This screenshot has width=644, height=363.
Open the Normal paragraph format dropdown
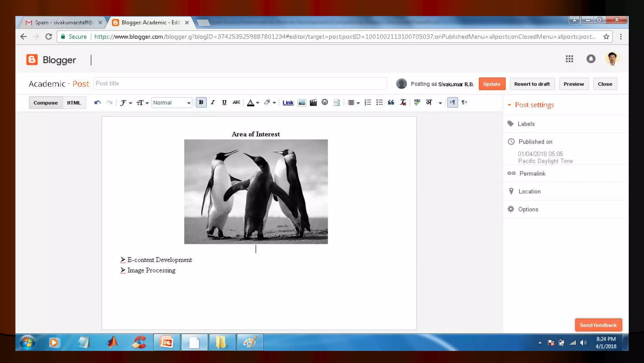(172, 103)
